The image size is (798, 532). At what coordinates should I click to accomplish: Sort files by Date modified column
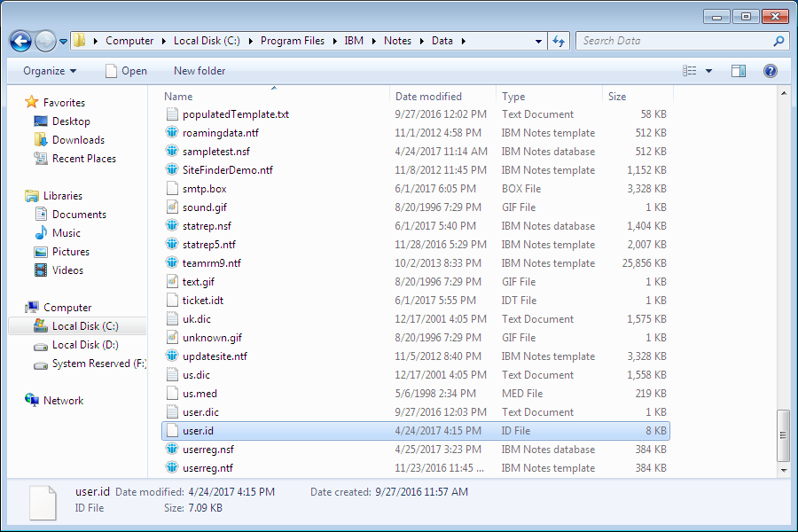pos(428,97)
